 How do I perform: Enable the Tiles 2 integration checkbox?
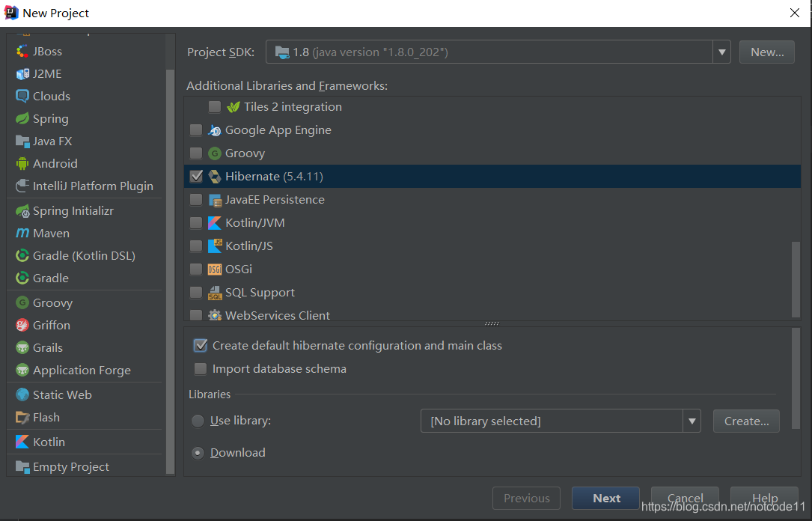pyautogui.click(x=214, y=107)
